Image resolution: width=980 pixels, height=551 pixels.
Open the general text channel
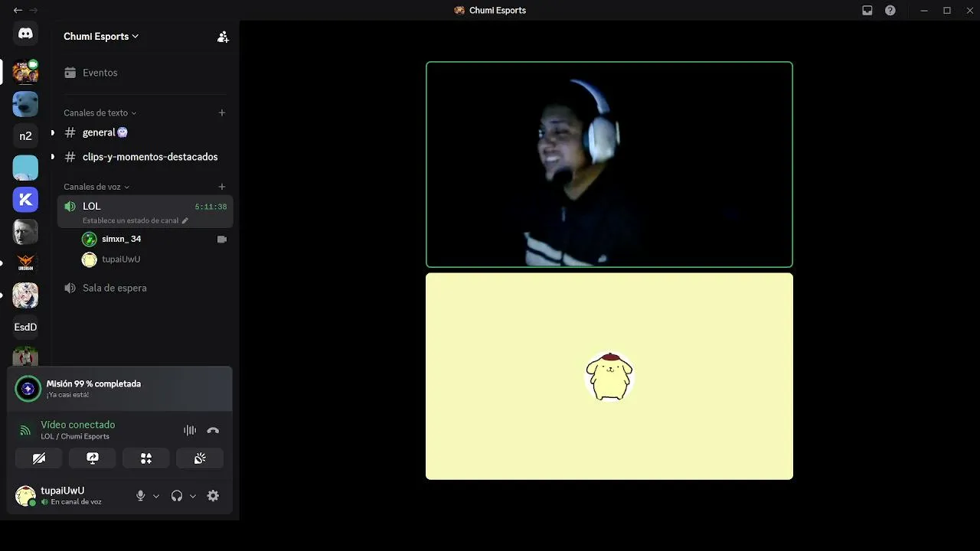click(x=145, y=132)
